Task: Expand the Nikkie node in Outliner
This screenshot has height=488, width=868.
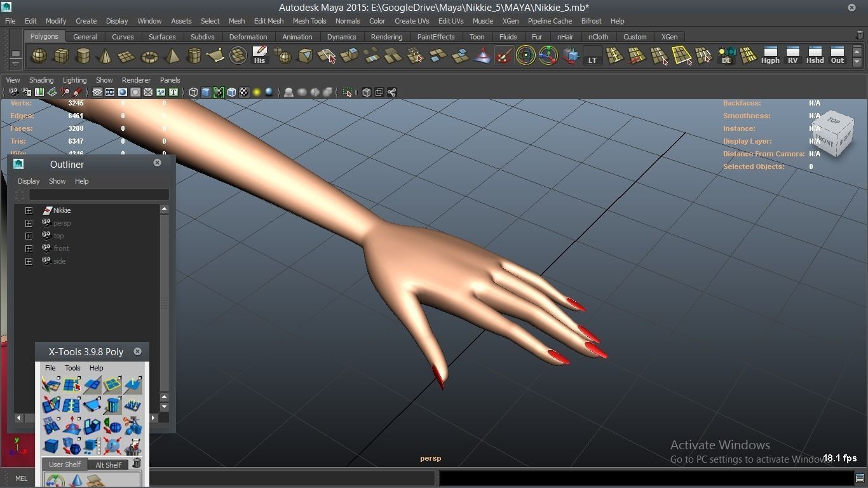Action: click(x=29, y=210)
